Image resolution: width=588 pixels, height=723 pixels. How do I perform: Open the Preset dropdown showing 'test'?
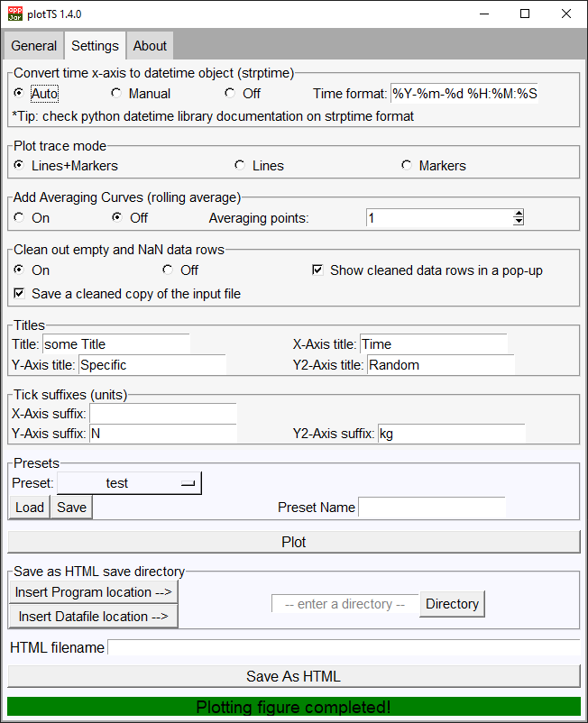(129, 483)
